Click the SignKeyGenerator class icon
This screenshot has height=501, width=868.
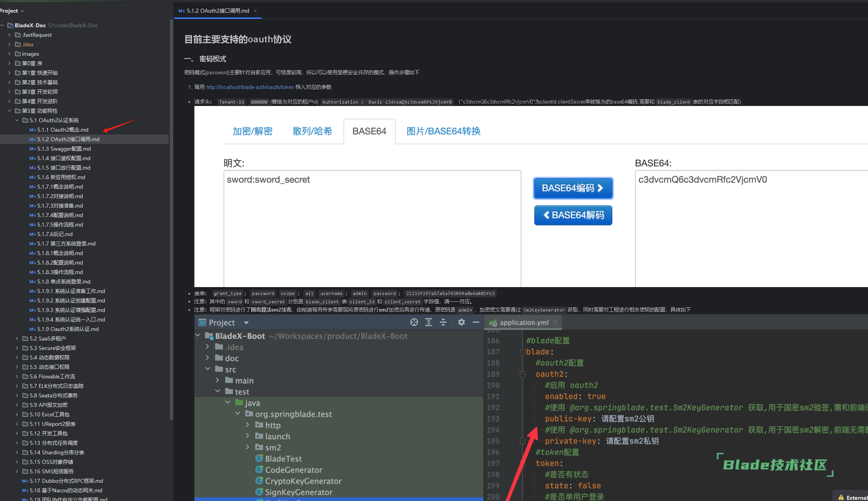tap(259, 492)
